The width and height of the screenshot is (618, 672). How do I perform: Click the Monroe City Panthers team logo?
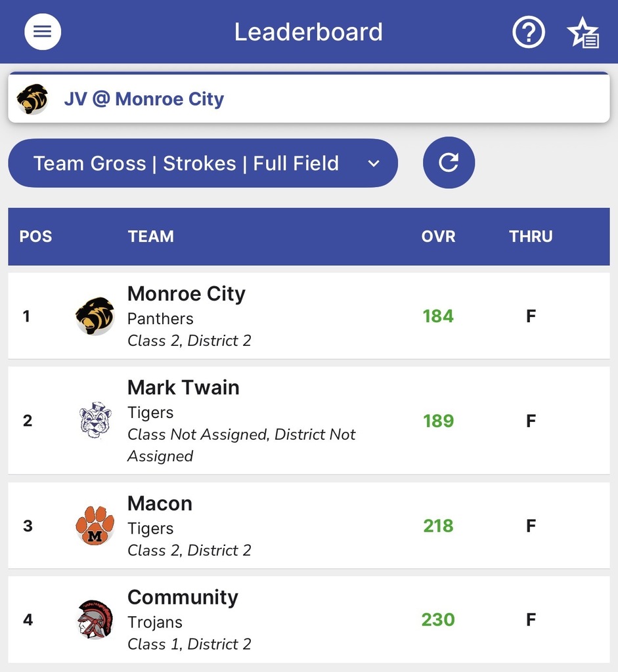click(95, 316)
